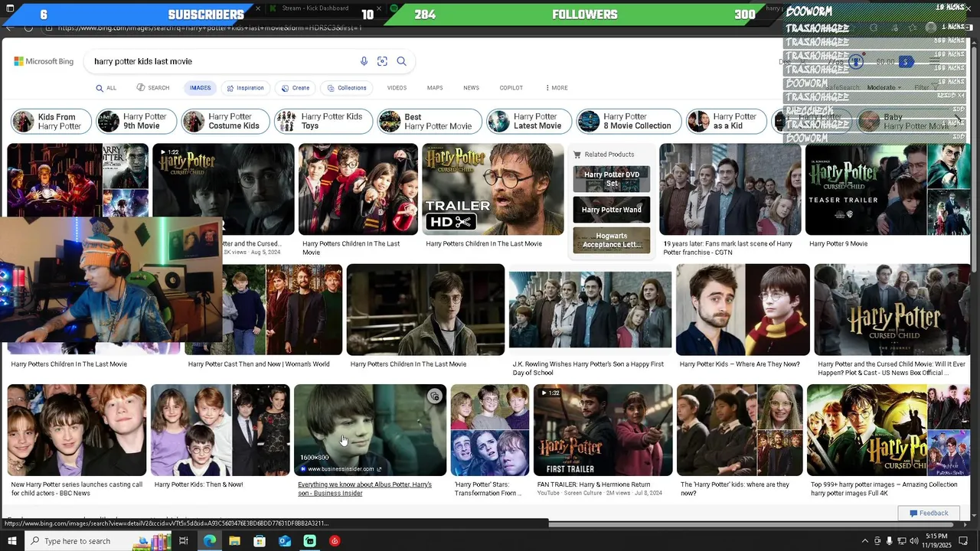Image resolution: width=980 pixels, height=551 pixels.
Task: Select the IMAGES tab
Action: 200,88
